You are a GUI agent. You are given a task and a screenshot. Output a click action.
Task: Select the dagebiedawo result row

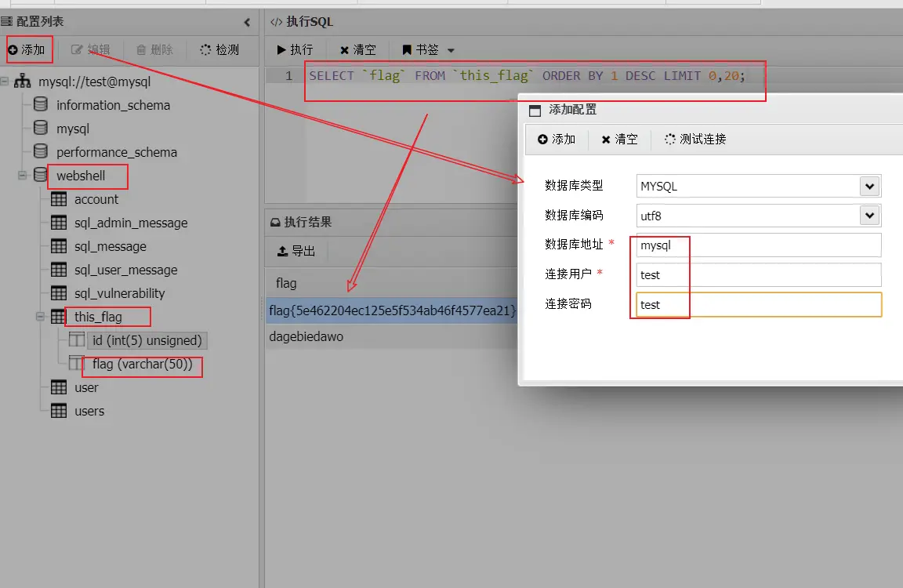pos(392,336)
